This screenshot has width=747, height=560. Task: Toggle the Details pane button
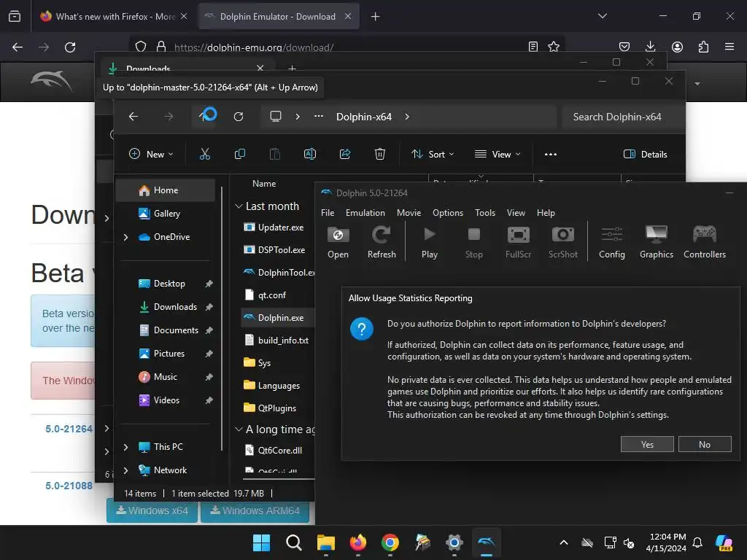645,154
